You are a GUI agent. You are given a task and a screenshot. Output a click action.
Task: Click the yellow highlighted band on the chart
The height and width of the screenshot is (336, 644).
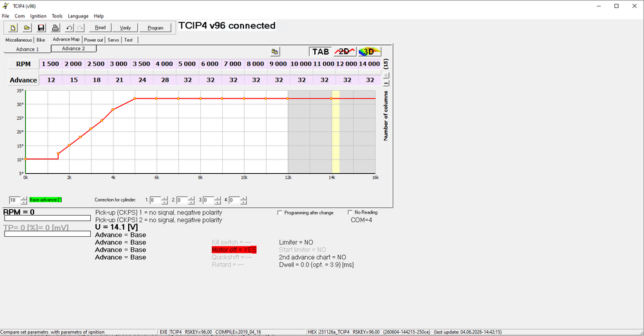click(336, 132)
